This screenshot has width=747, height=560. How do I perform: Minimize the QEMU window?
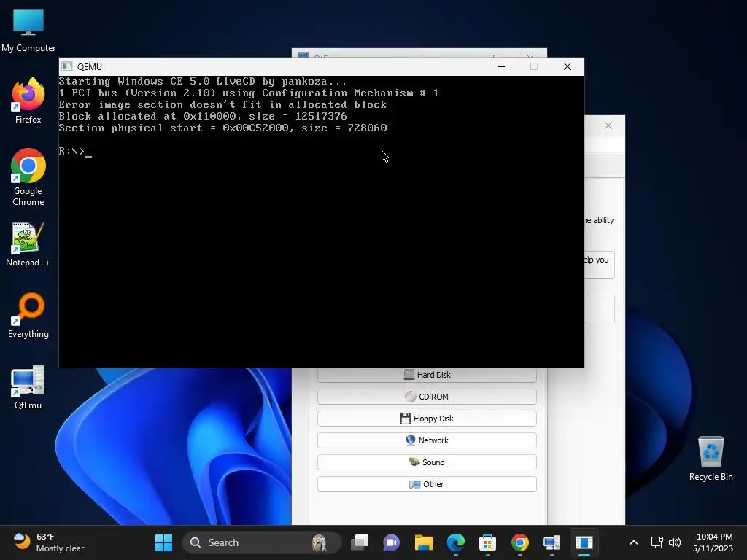(501, 66)
